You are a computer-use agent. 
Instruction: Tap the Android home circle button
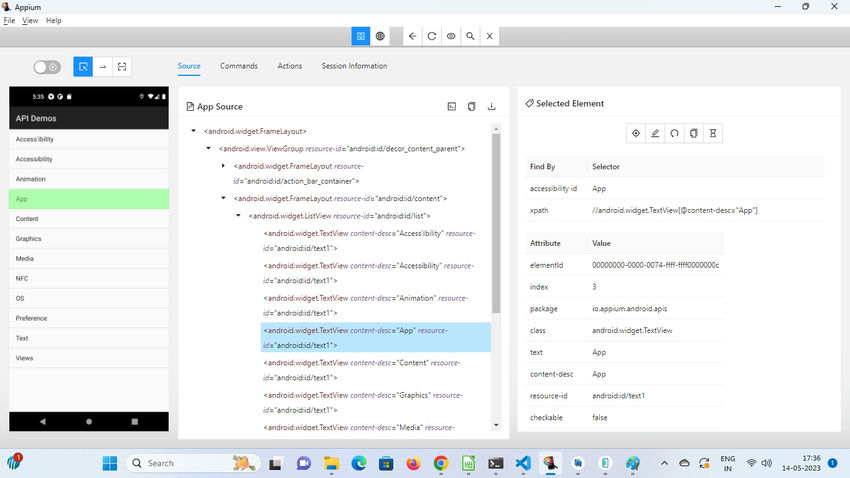pyautogui.click(x=89, y=422)
